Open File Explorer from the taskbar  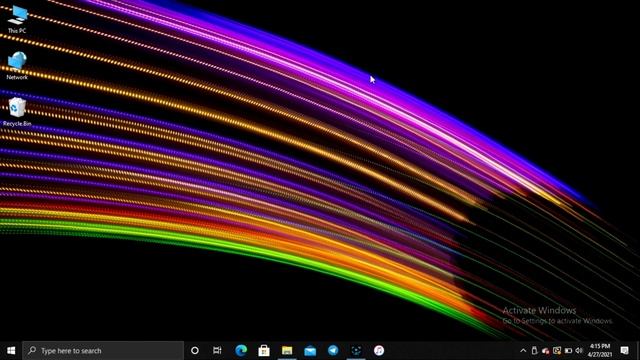coord(287,351)
